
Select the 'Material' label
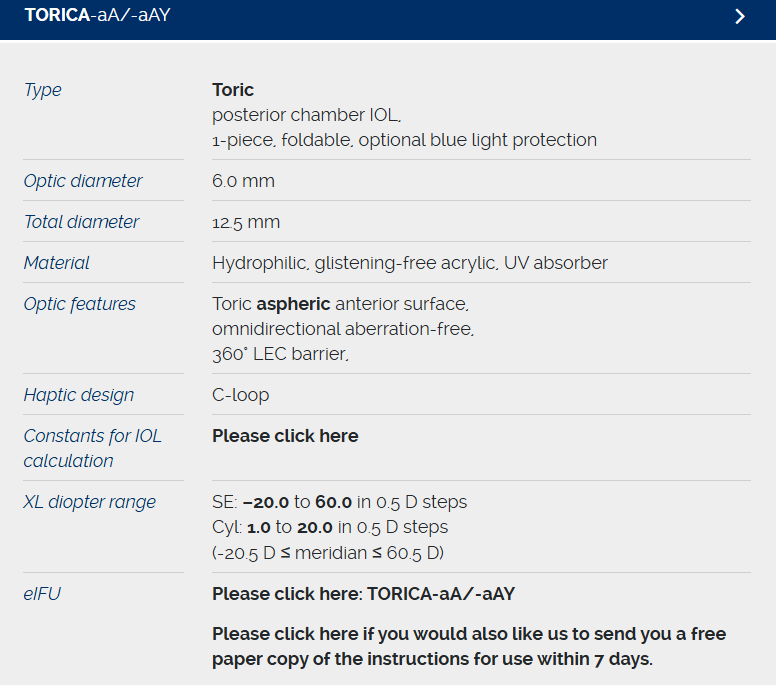(x=56, y=263)
